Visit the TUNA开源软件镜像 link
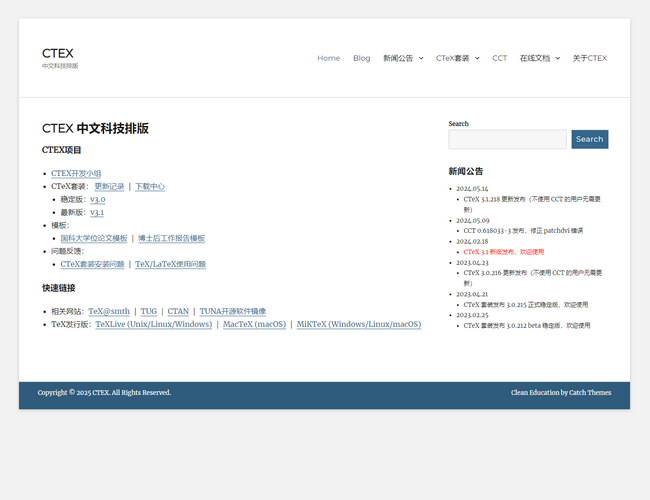This screenshot has width=650, height=500. pyautogui.click(x=232, y=311)
